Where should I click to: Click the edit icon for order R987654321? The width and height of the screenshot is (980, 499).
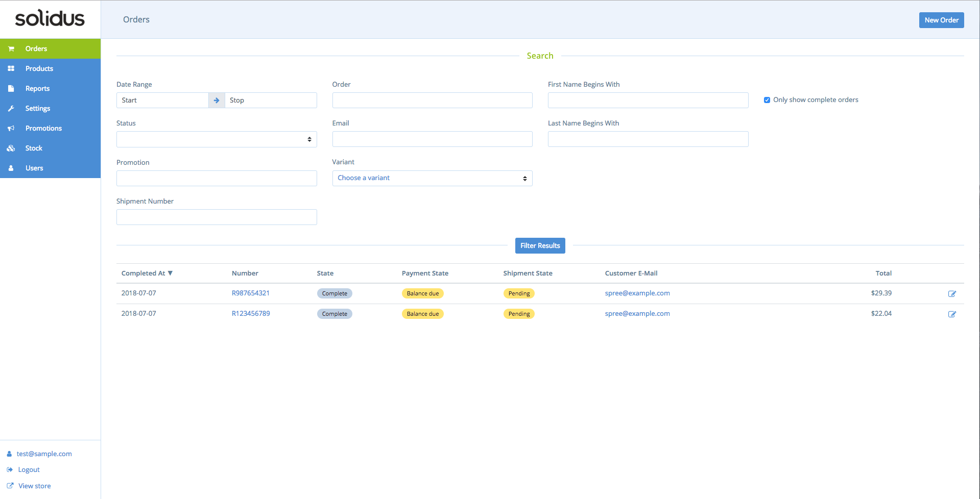coord(952,293)
